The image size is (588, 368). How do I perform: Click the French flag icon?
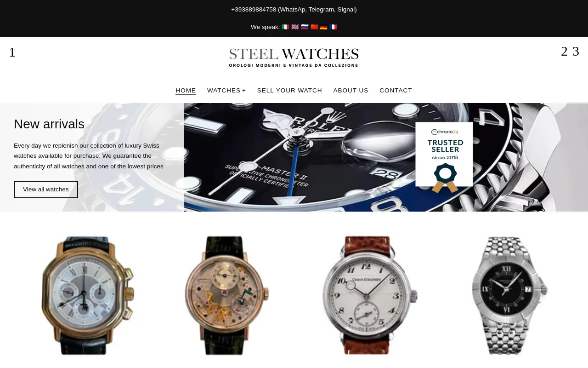pos(333,27)
